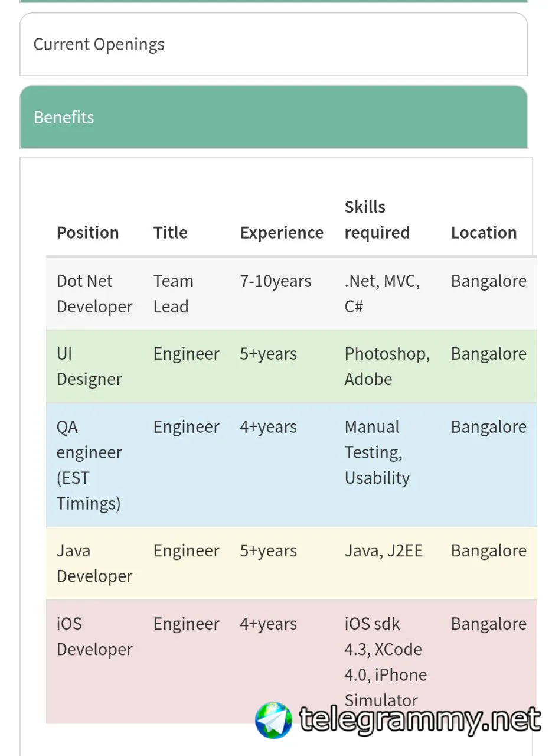Viewport: 552px width, 756px height.
Task: Click the telegrammy.net watermark text
Action: [x=419, y=719]
